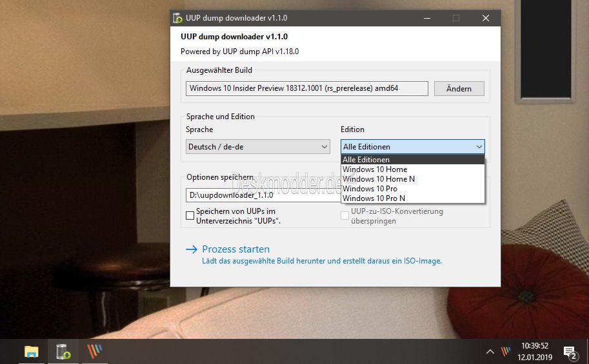The height and width of the screenshot is (364, 589).
Task: Minimize the UUP dump downloader window
Action: (427, 18)
